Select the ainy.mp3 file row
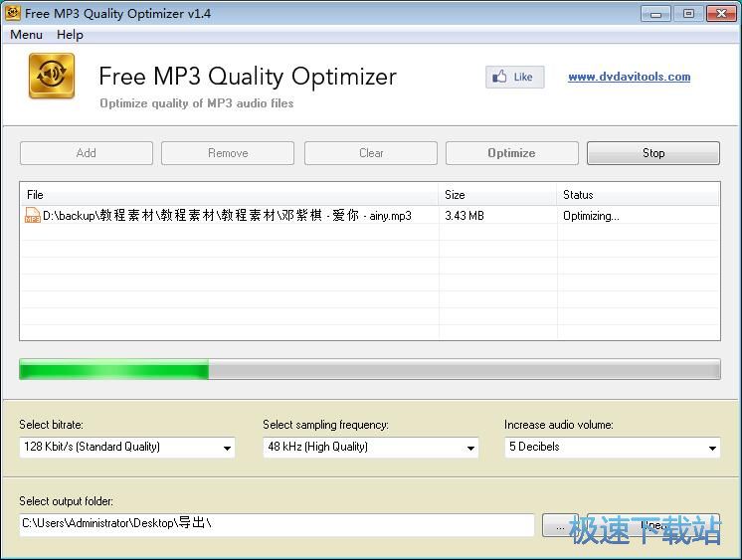This screenshot has width=742, height=560. point(369,216)
